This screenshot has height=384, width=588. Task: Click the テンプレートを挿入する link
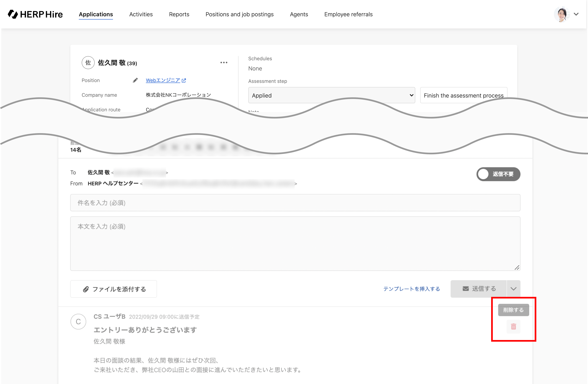point(412,289)
